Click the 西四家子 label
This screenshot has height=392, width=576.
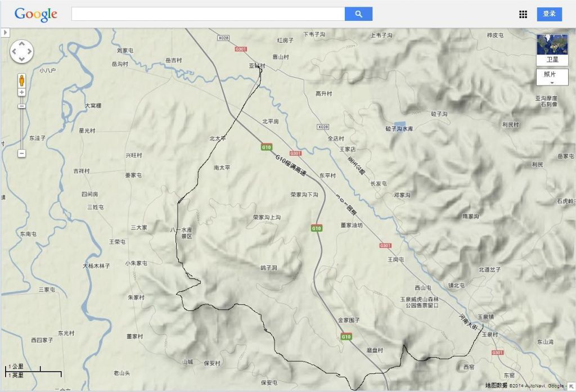point(42,340)
